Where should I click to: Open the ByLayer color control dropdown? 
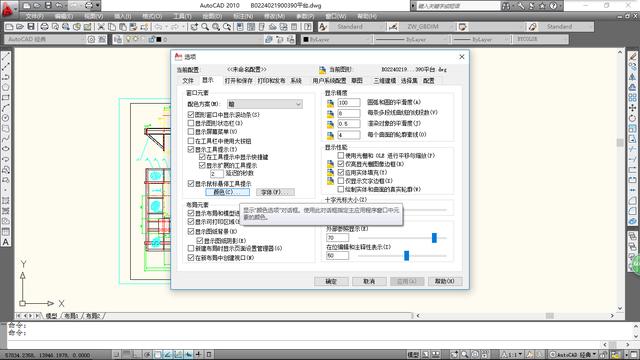point(337,40)
